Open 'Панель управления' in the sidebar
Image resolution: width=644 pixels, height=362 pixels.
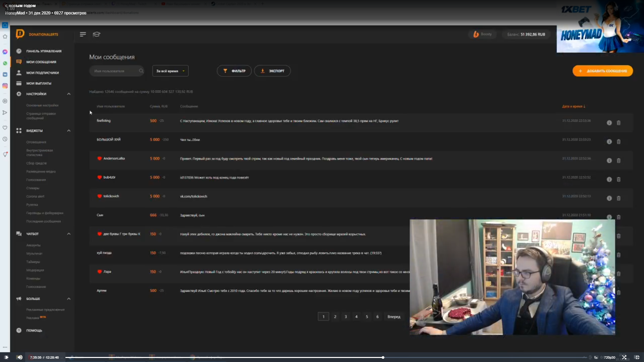pos(44,51)
